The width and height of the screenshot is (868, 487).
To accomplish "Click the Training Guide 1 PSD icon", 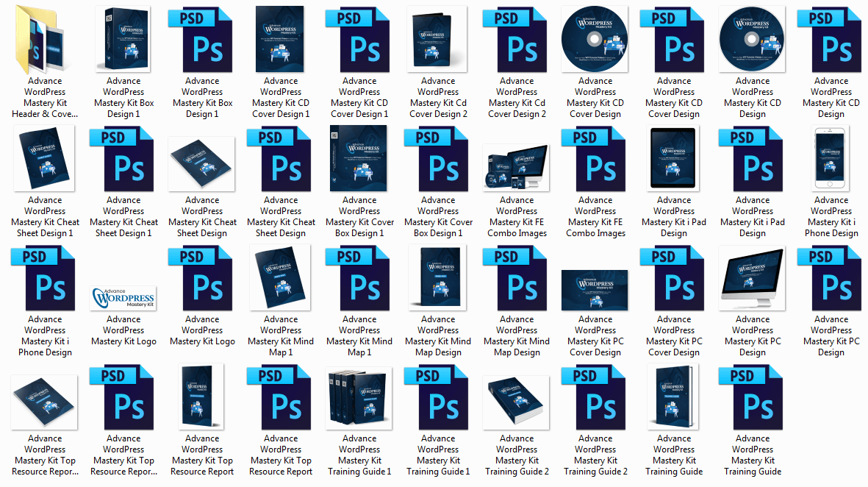I will 436,397.
